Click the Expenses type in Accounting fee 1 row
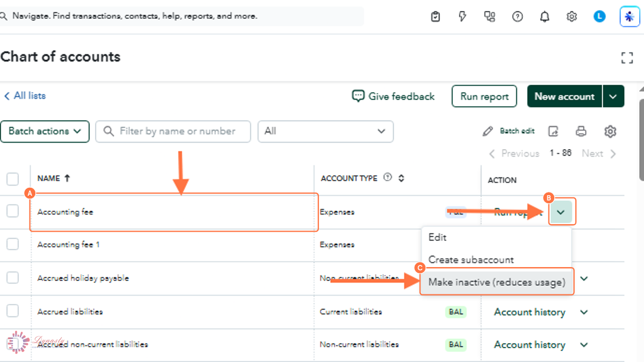Image resolution: width=644 pixels, height=362 pixels. coord(337,245)
